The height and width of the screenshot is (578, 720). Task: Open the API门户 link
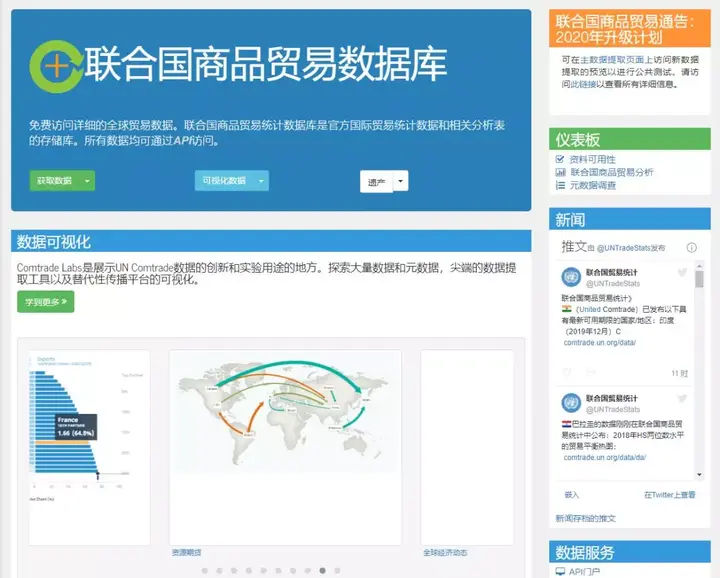(584, 572)
